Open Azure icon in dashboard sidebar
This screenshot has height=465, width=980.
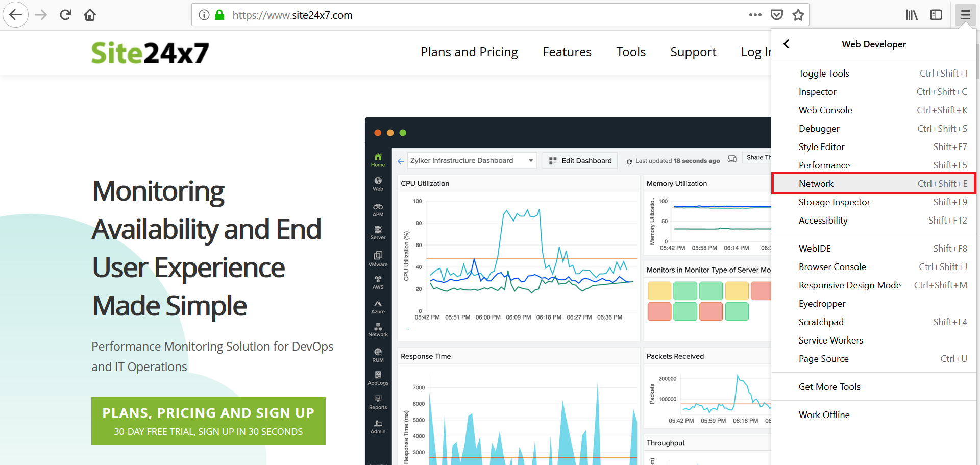[378, 307]
